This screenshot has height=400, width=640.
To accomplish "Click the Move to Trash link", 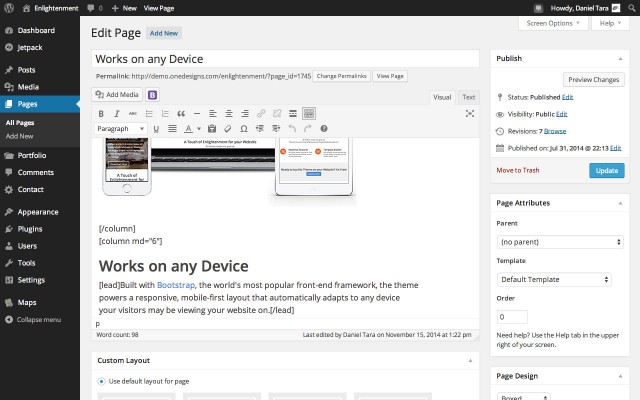I will 517,171.
